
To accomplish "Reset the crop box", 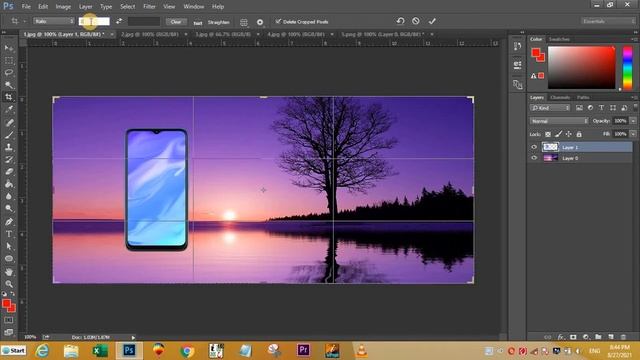I will (x=400, y=21).
